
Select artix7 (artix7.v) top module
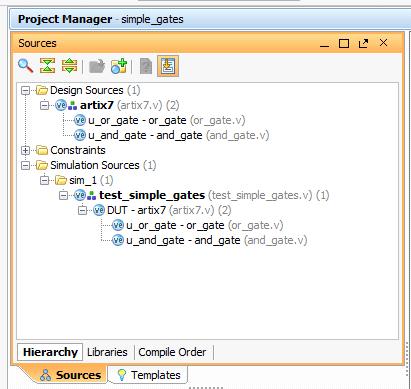pos(130,105)
